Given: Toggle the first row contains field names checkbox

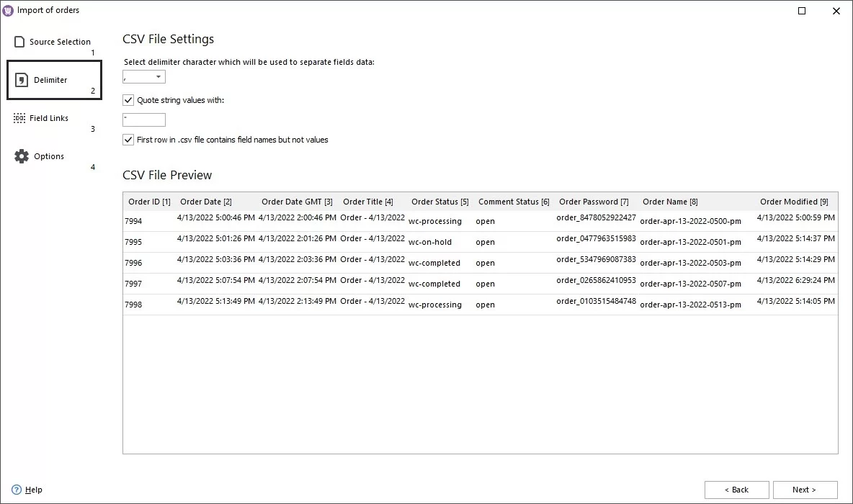Looking at the screenshot, I should click(128, 139).
